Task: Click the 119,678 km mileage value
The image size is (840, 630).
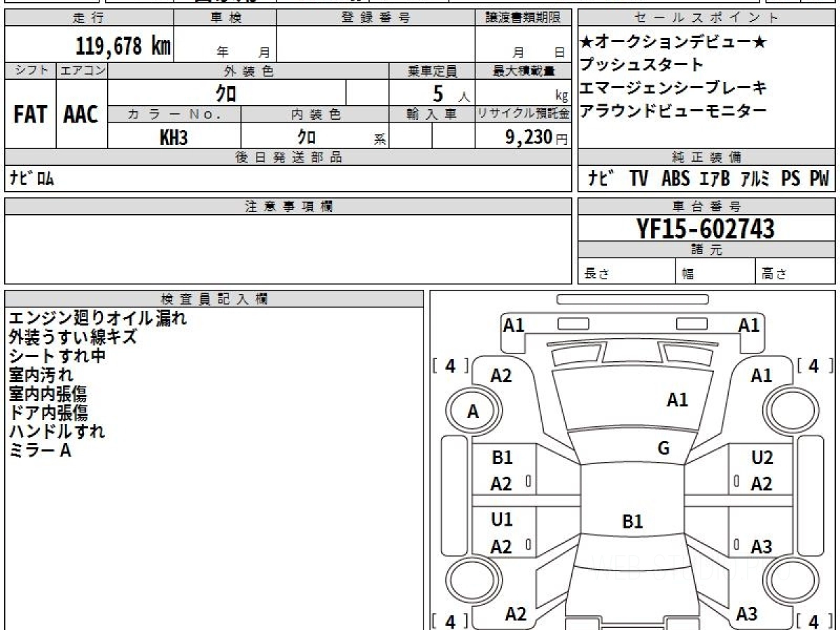Action: [123, 46]
